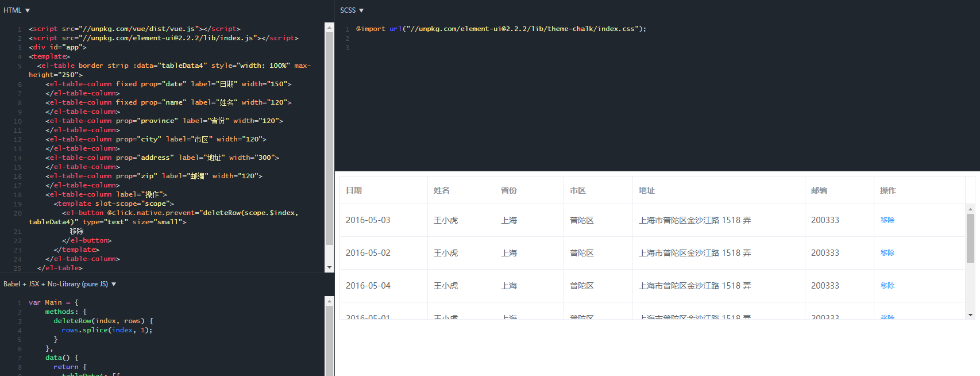
Task: Click 王小虎 in the 2016-05-03 row
Action: [446, 220]
